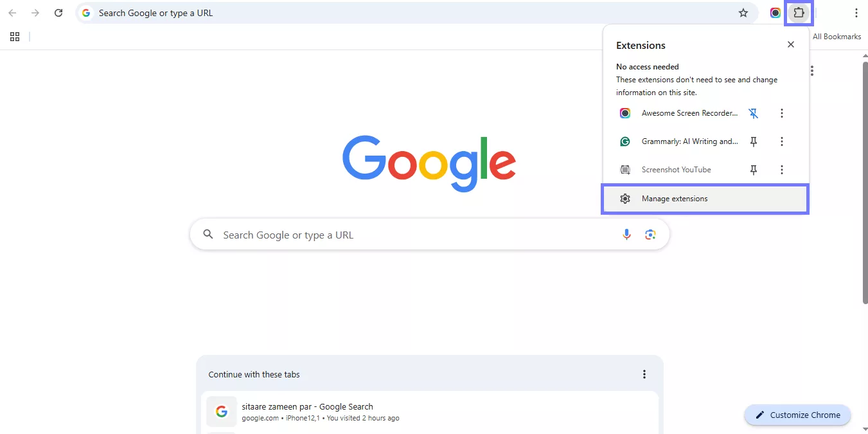Open All Bookmarks
Screen dimensions: 868x434
837,36
